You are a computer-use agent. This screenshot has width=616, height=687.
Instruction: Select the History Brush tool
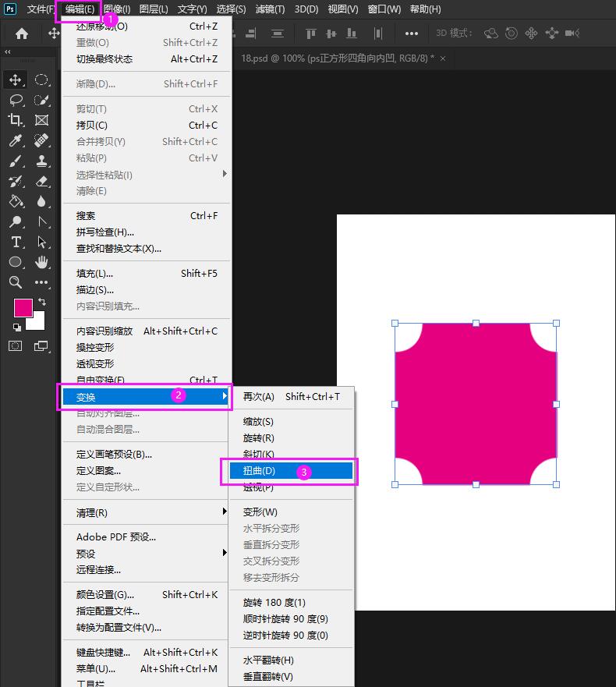point(16,181)
